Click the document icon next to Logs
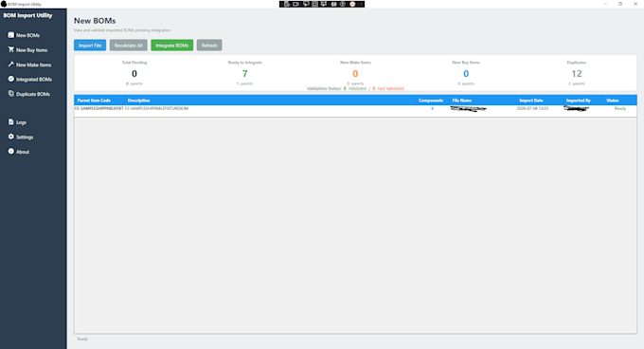 tap(11, 121)
